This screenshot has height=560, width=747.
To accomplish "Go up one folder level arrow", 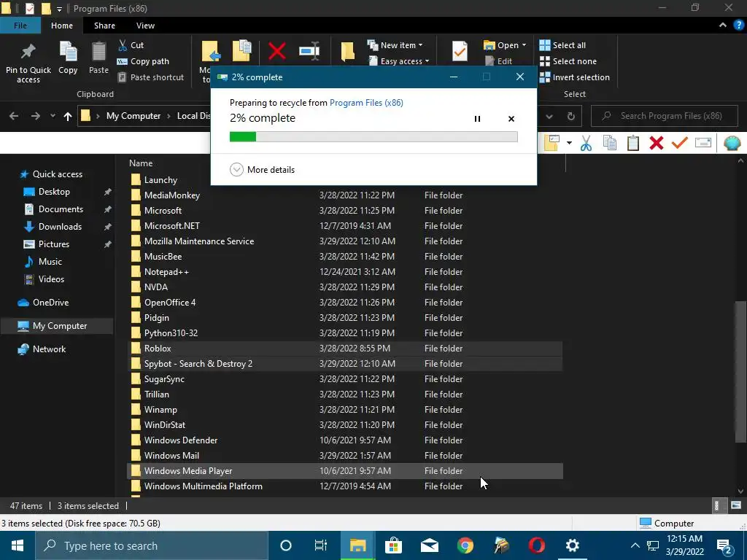I will [x=68, y=116].
